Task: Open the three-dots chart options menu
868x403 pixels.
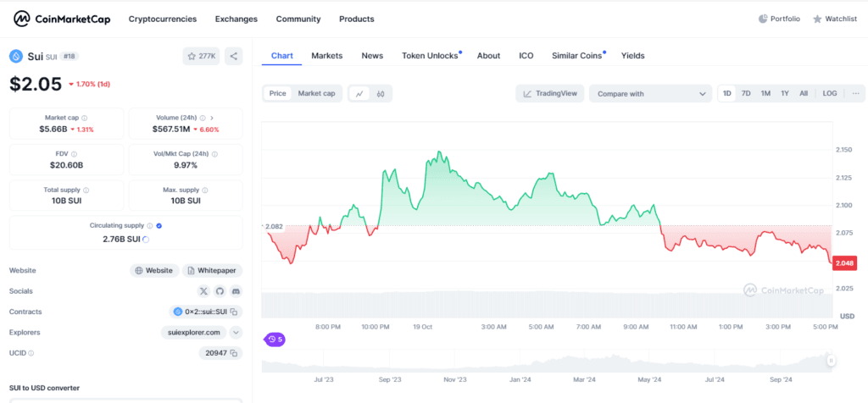Action: click(856, 93)
